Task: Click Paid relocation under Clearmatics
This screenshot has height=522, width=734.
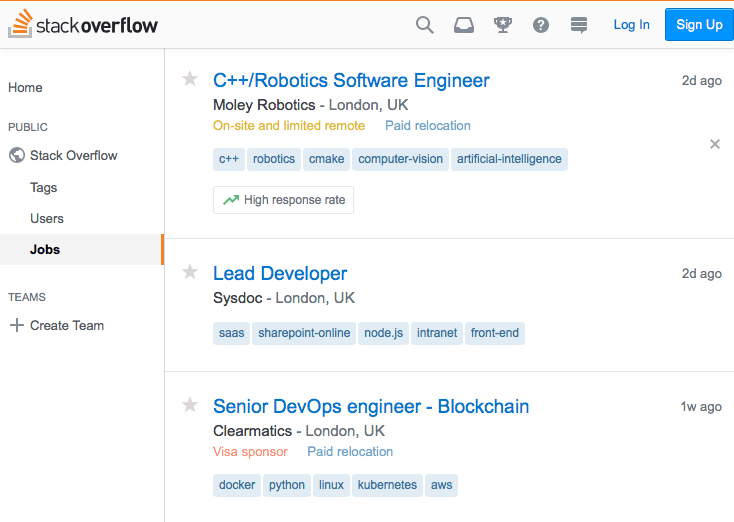Action: 350,452
